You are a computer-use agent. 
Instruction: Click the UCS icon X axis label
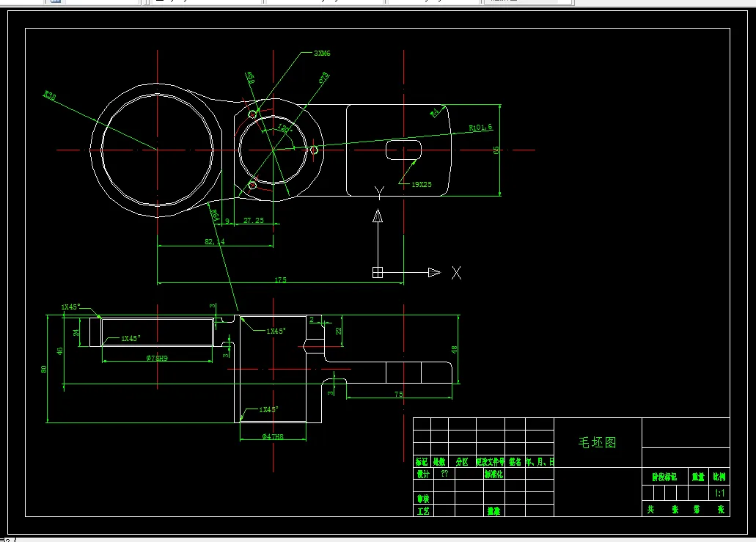pos(456,273)
